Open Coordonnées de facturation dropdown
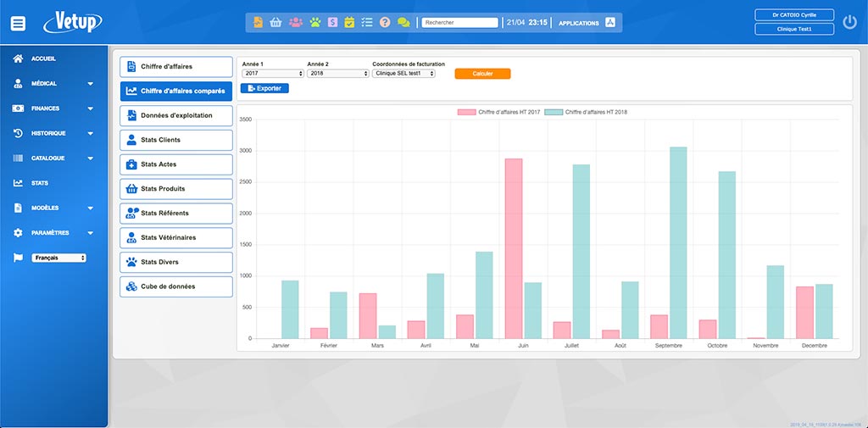Viewport: 868px width, 428px height. [x=403, y=74]
